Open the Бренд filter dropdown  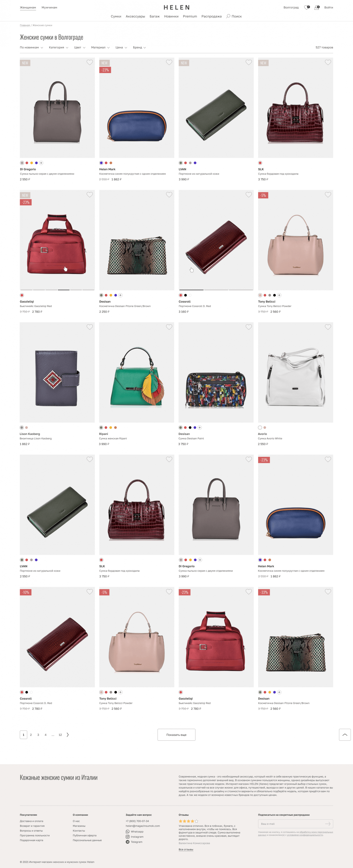139,47
